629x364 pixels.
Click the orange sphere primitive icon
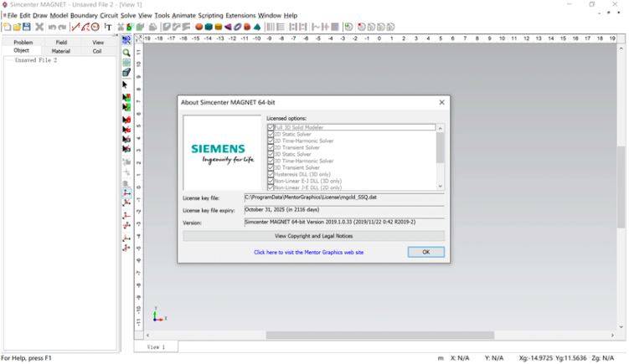coord(199,28)
